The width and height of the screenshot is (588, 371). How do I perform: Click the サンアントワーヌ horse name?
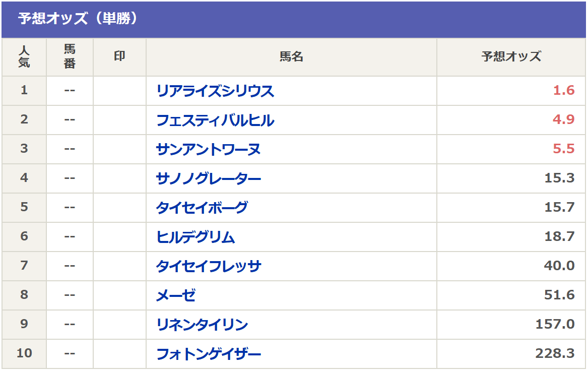(208, 149)
